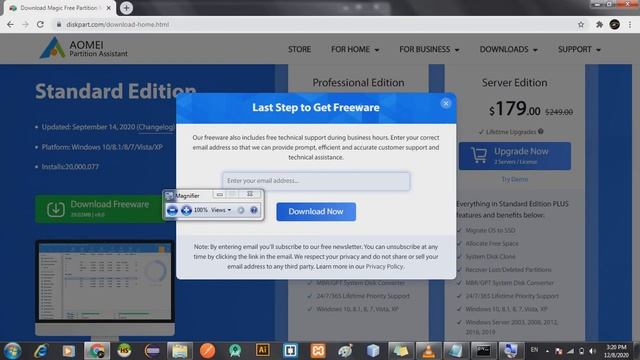The width and height of the screenshot is (640, 360).
Task: Open the Chrome three-dot menu
Action: point(630,24)
